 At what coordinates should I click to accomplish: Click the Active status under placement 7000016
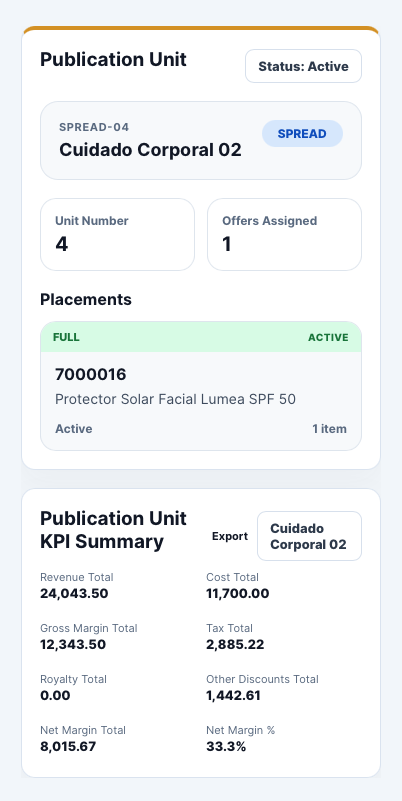tap(74, 429)
